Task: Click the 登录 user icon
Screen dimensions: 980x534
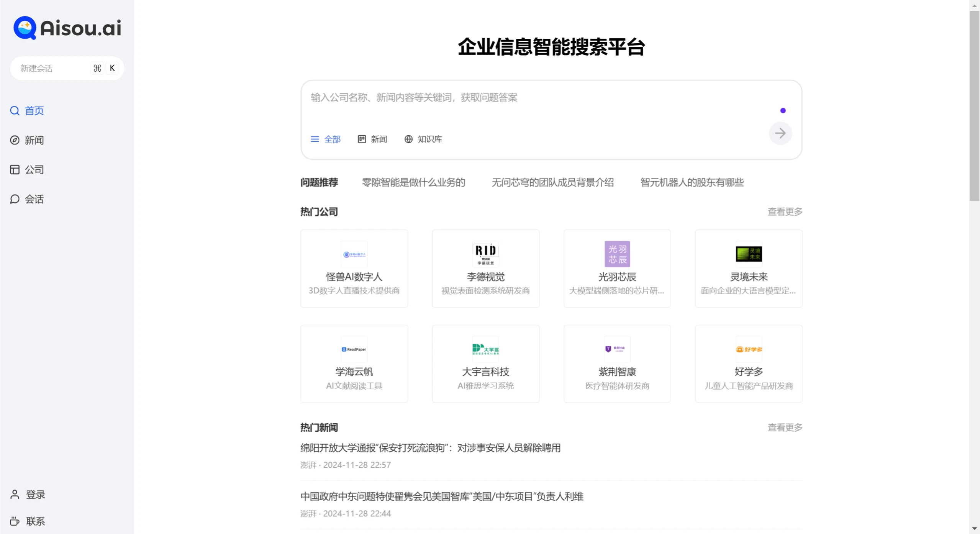Action: [15, 495]
